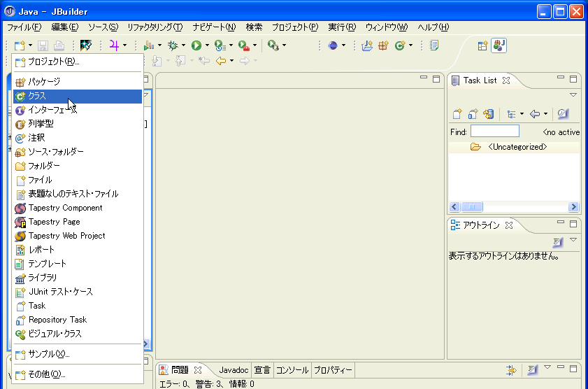Screen dimensions: 588x389
Task: Choose JUnit テスト・ケース in the menu
Action: (60, 292)
